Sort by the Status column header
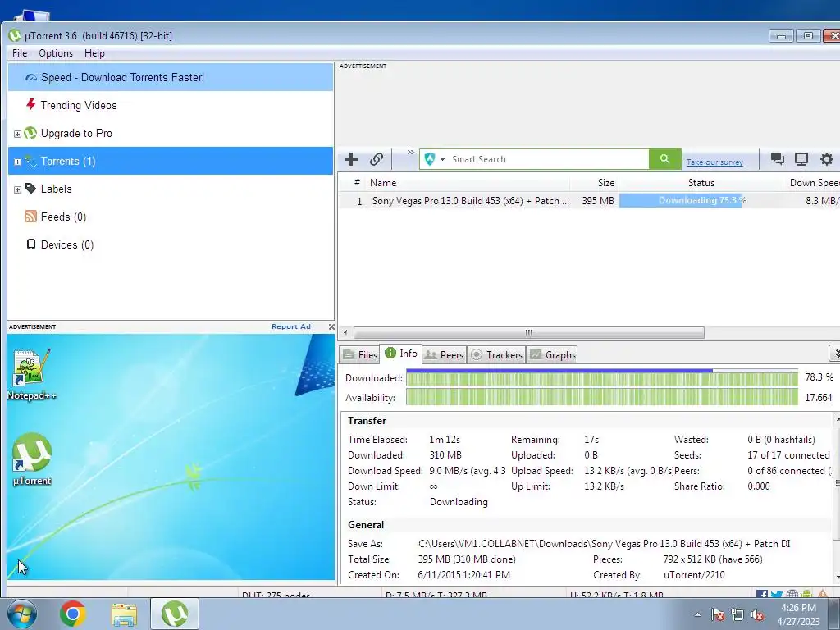 click(x=701, y=183)
